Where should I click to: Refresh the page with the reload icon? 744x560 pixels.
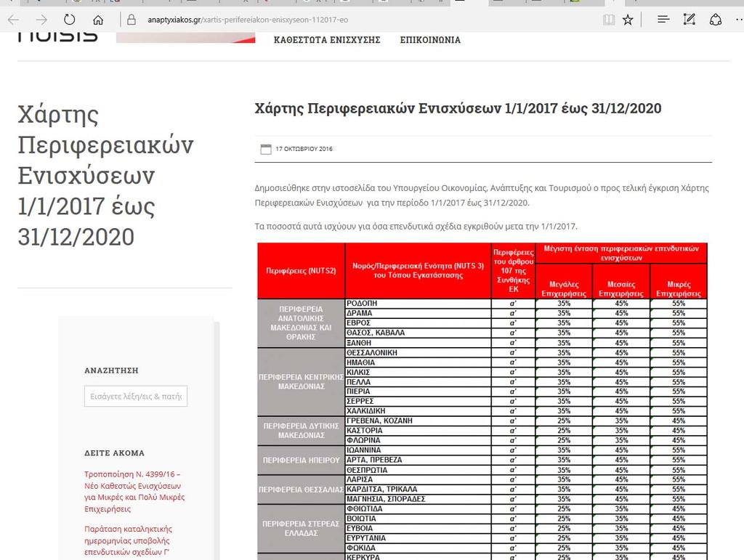tap(69, 20)
